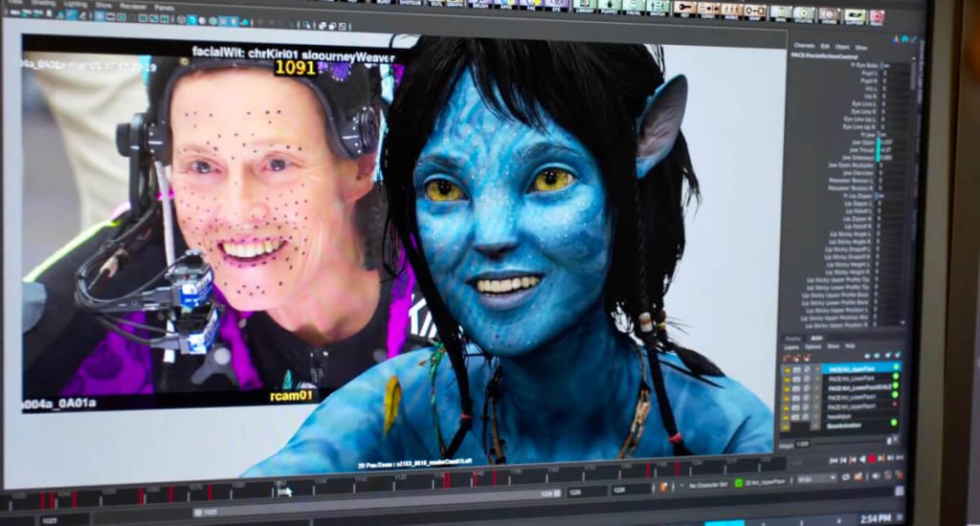Click the key-shaped icon in the top shelf
The width and height of the screenshot is (980, 526).
click(684, 8)
